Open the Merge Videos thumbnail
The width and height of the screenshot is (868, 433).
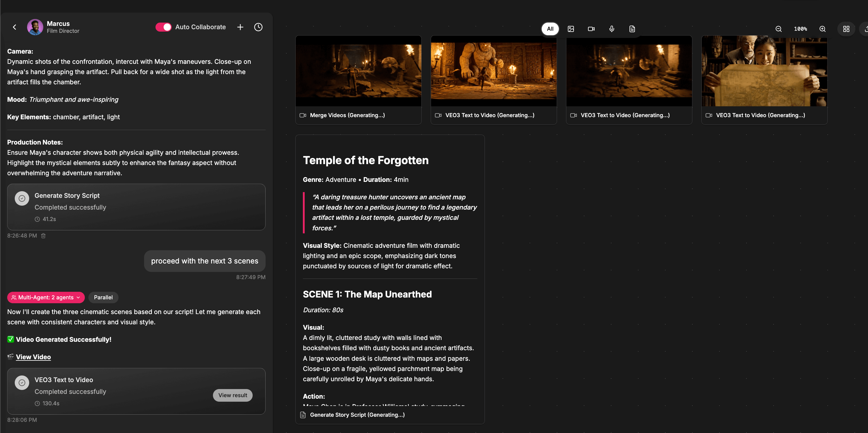(358, 71)
